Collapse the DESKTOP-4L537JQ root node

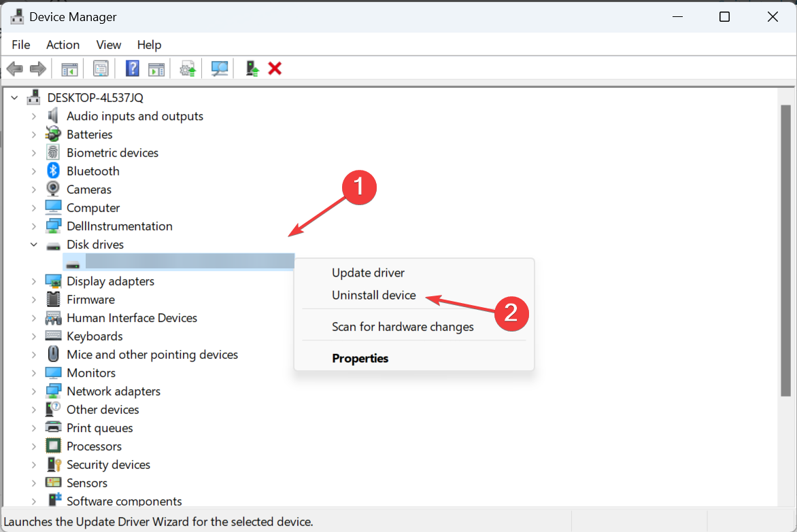[15, 97]
